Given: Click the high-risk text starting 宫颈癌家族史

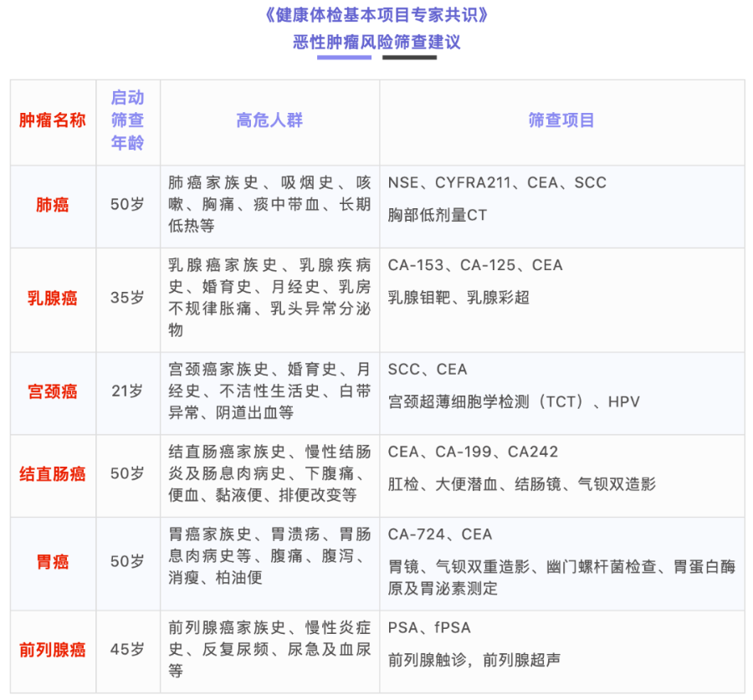Looking at the screenshot, I should pos(269,391).
